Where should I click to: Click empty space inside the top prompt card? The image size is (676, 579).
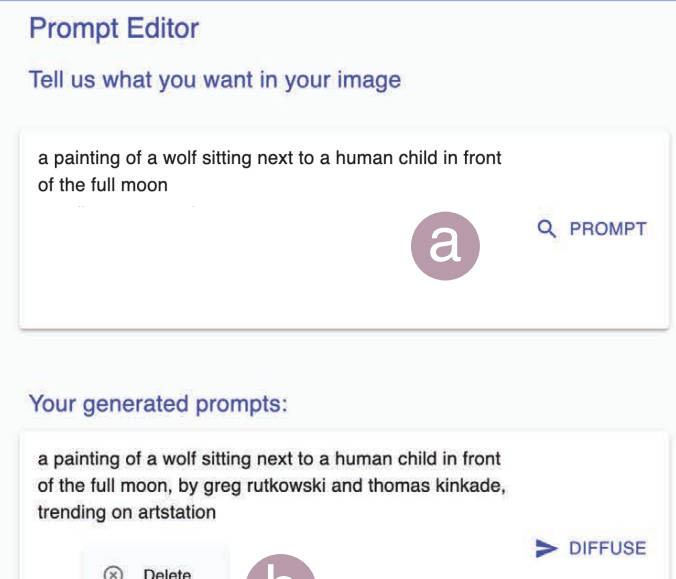pos(216,276)
